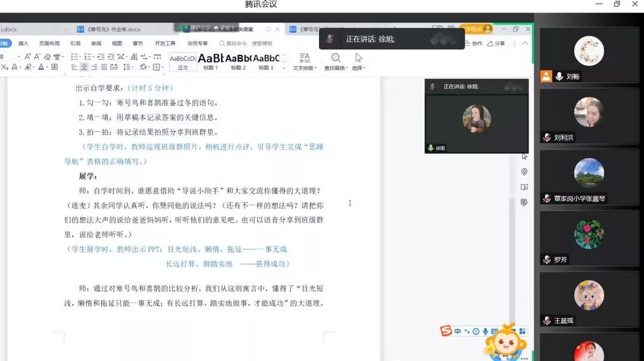Increase paragraph indent

[111, 56]
